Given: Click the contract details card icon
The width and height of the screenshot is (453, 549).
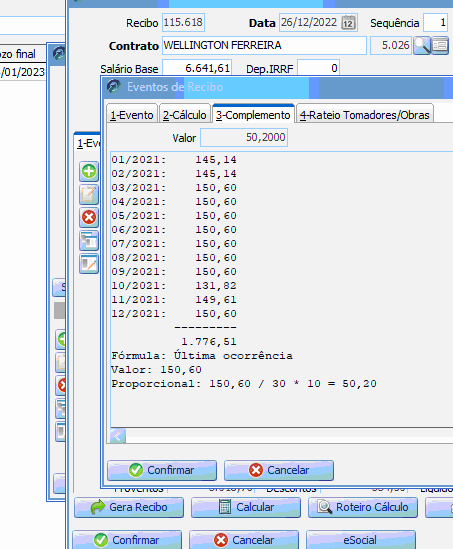Looking at the screenshot, I should [440, 46].
